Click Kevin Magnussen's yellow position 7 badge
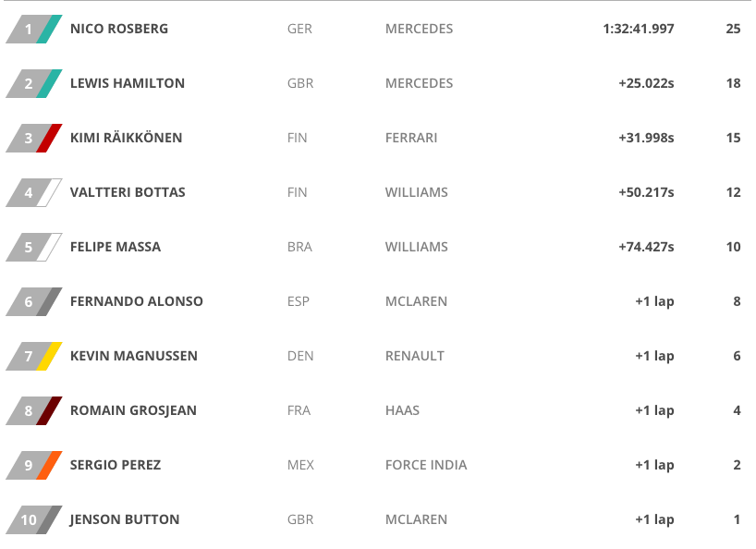The width and height of the screenshot is (756, 549). [34, 356]
